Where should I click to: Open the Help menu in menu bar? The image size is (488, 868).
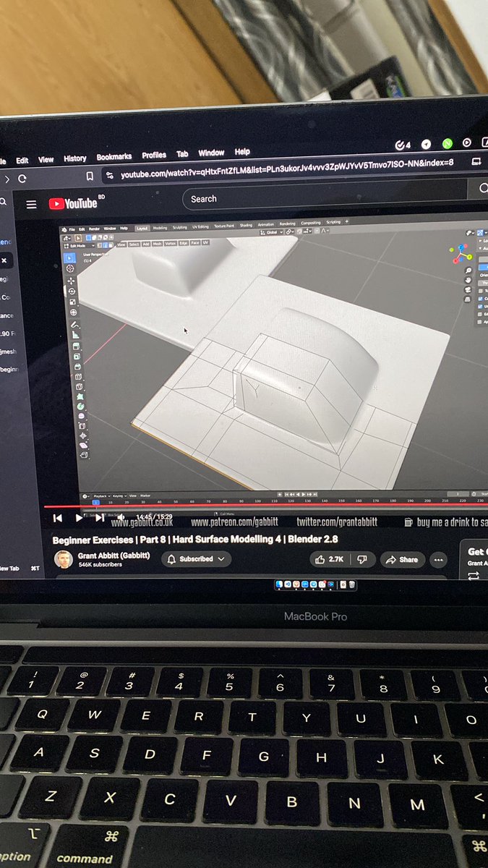point(242,151)
